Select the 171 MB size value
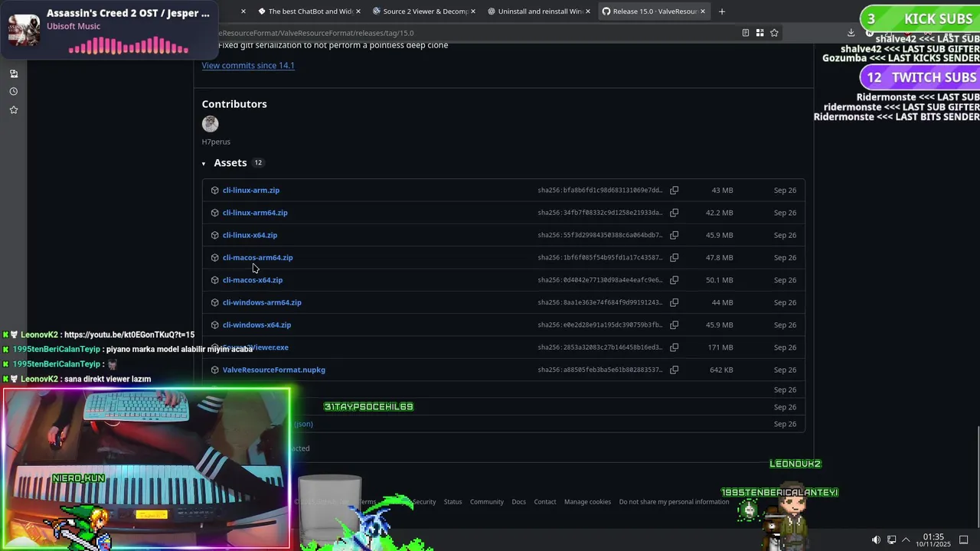 (720, 347)
